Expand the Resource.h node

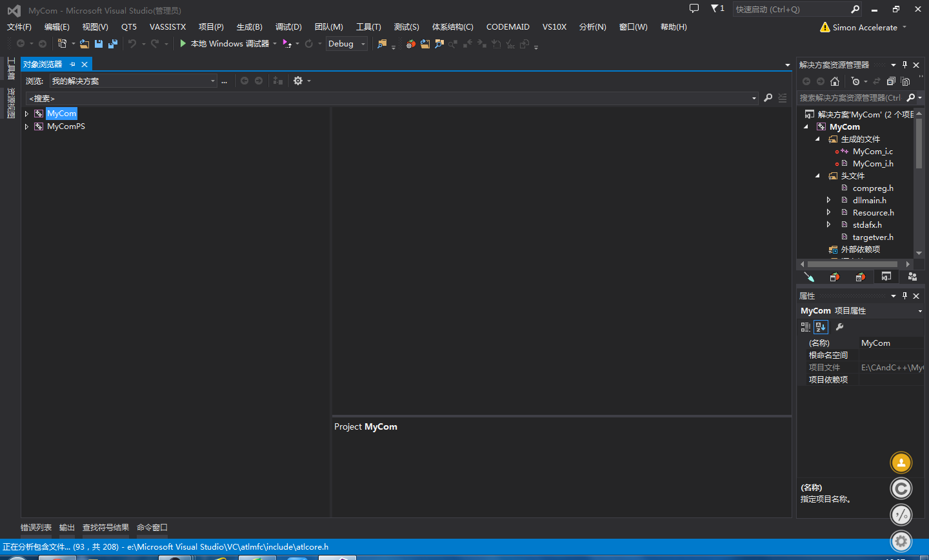pyautogui.click(x=829, y=213)
